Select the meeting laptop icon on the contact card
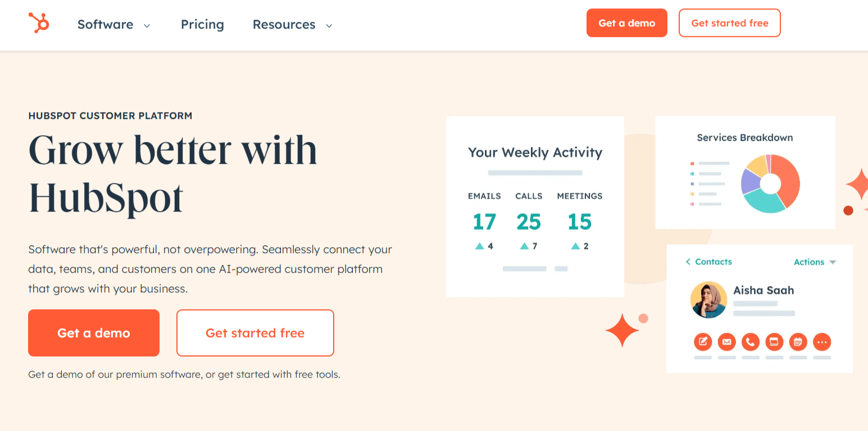 click(x=774, y=342)
